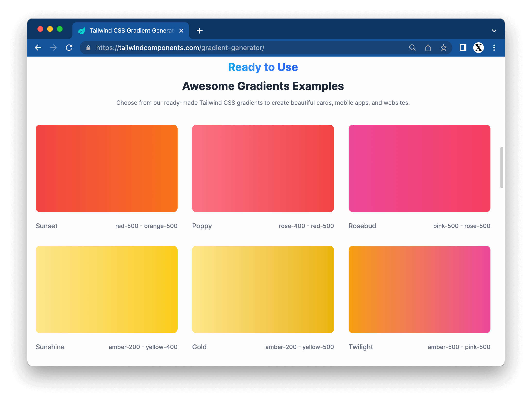Click the bookmark star icon

coord(444,47)
